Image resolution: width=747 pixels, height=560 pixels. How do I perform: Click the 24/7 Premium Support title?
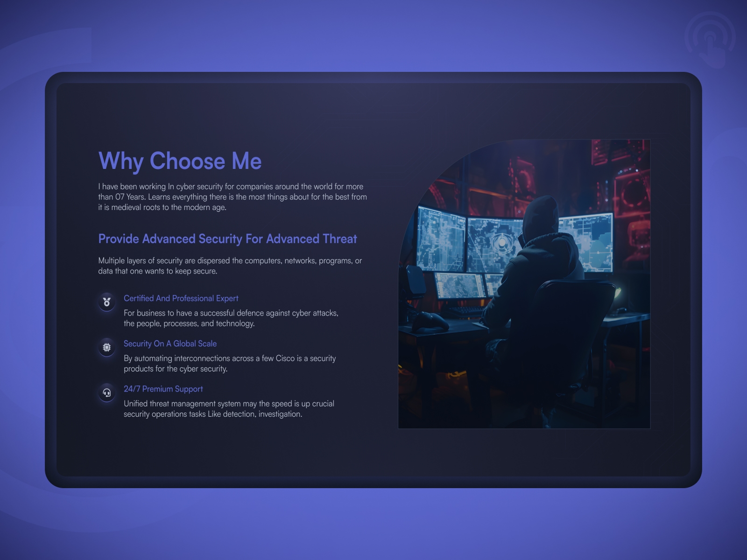click(163, 389)
